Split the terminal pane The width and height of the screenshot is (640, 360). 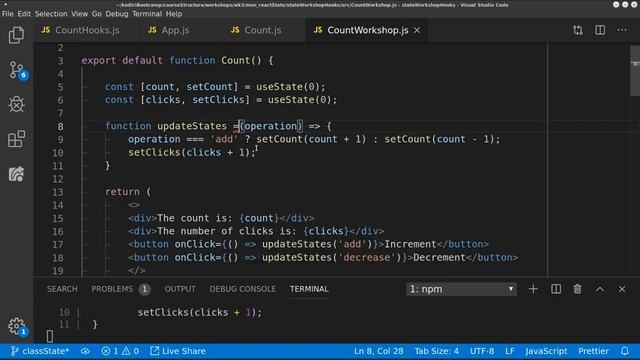556,289
